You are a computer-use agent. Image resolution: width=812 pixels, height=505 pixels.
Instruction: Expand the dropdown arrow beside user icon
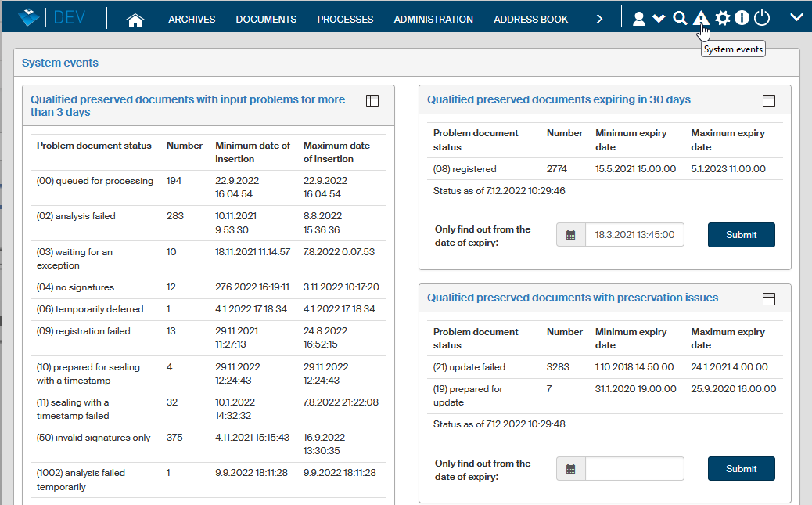(659, 19)
